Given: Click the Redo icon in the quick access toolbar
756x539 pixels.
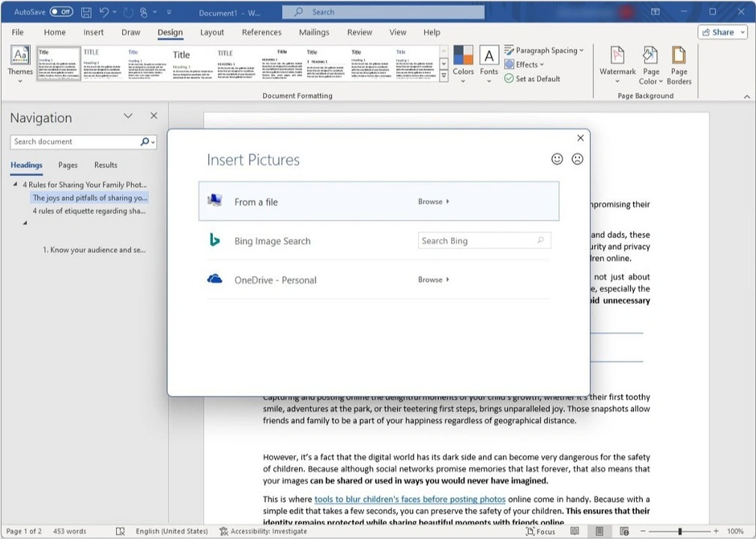Looking at the screenshot, I should (x=128, y=13).
